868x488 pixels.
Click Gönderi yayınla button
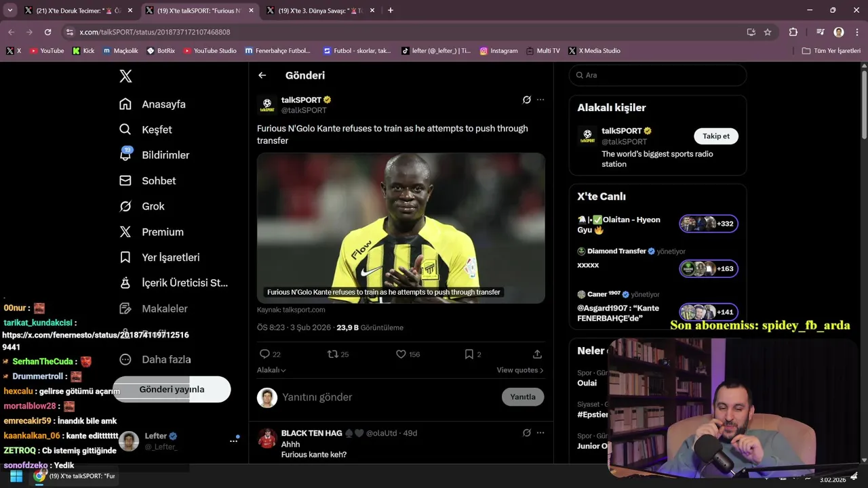[x=172, y=389]
